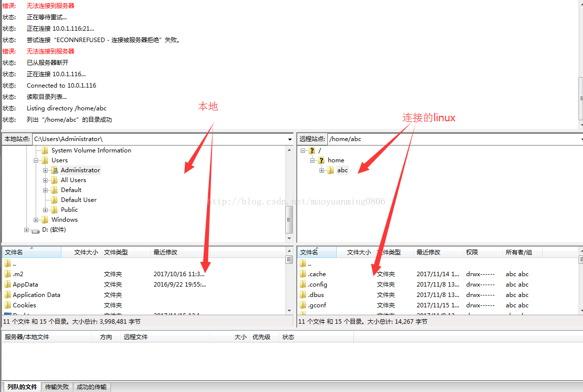
Task: Click the Default folder icon
Action: pyautogui.click(x=54, y=190)
